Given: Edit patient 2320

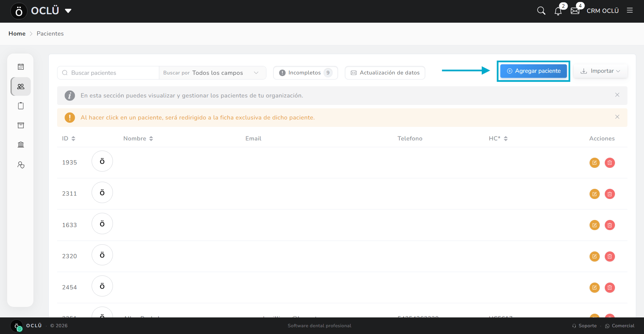Looking at the screenshot, I should pos(595,257).
